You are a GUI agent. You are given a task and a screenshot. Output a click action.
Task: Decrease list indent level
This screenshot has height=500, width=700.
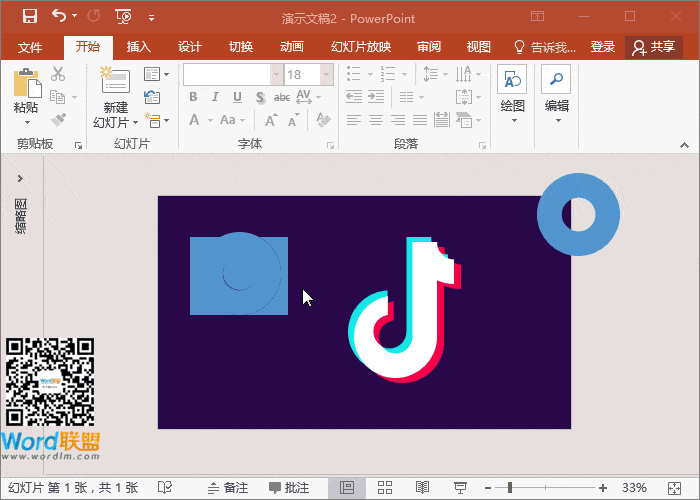(x=354, y=97)
